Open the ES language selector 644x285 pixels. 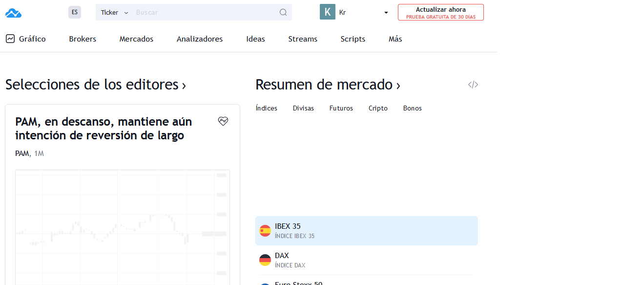click(75, 12)
